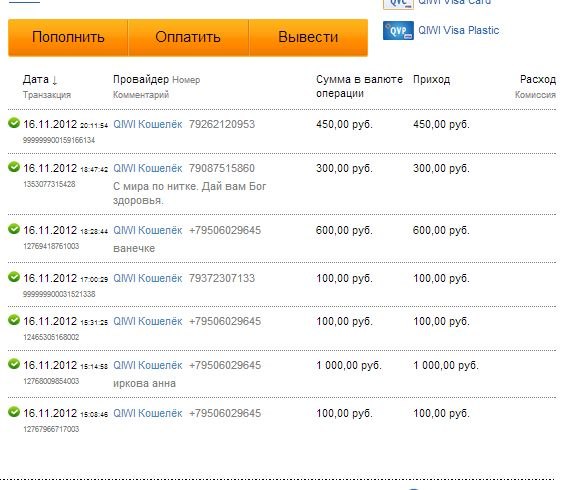Click the 450,00 руб. income amount
Image resolution: width=568 pixels, height=490 pixels.
[x=441, y=124]
